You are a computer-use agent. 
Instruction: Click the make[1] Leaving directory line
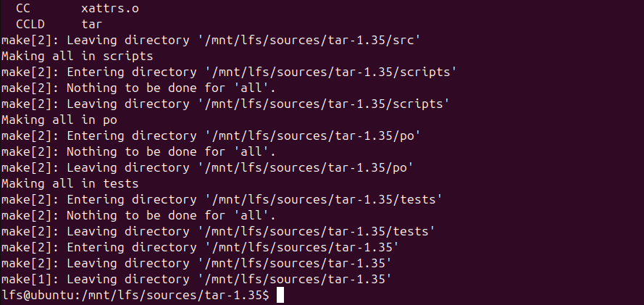[196, 279]
